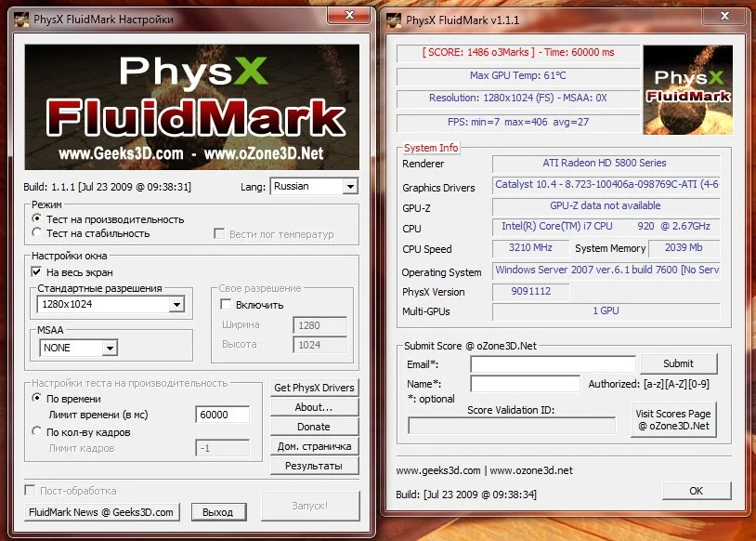Click the Operating System Windows Server 2007 value

point(606,270)
